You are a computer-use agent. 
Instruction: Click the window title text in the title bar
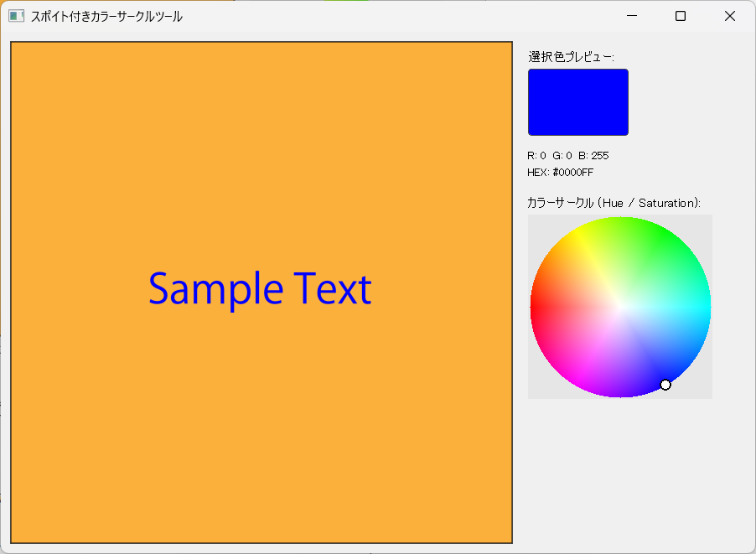[106, 16]
